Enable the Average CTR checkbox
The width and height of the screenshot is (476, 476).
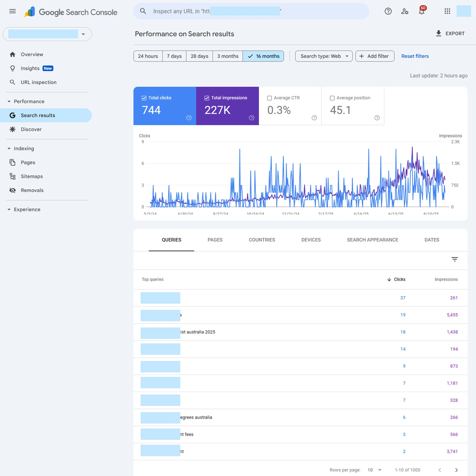pos(270,98)
